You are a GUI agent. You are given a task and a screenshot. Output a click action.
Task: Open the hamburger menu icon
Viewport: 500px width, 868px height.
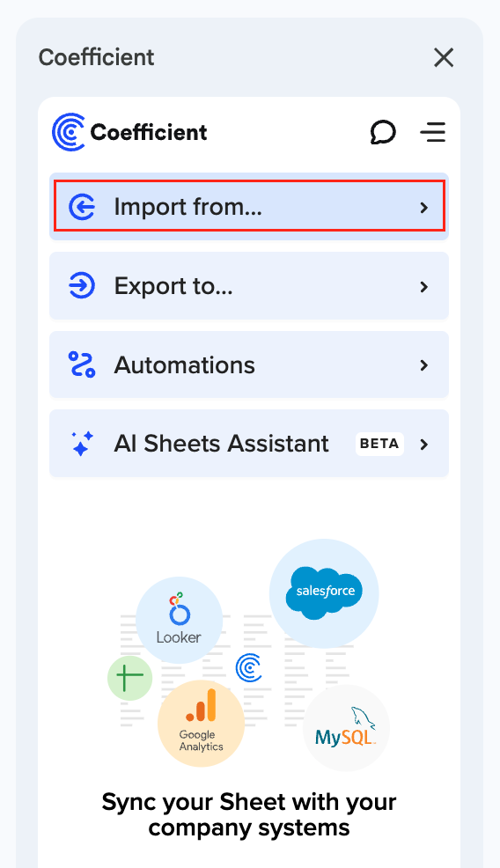(433, 132)
